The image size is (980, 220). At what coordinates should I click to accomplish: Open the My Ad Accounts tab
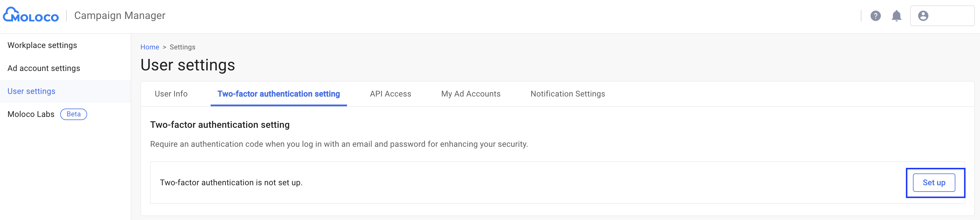(471, 94)
